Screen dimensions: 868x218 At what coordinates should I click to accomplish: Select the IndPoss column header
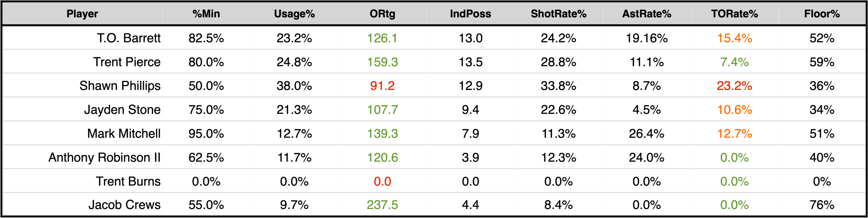(470, 14)
